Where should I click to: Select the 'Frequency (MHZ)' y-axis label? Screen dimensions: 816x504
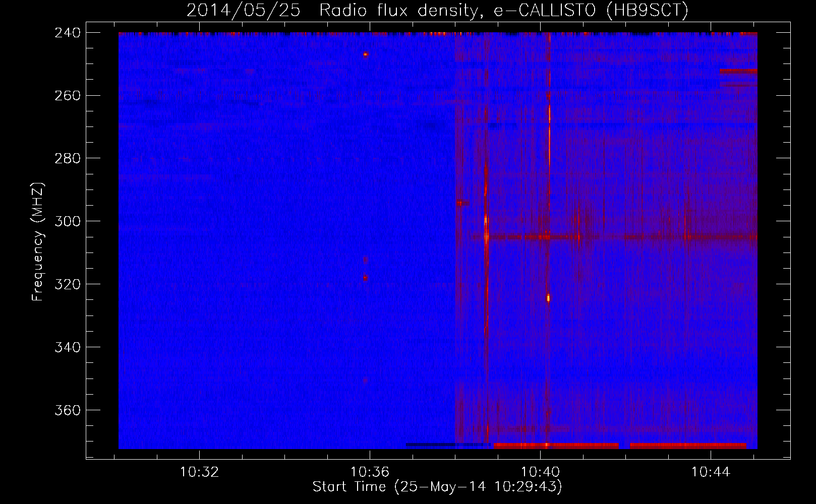(38, 242)
